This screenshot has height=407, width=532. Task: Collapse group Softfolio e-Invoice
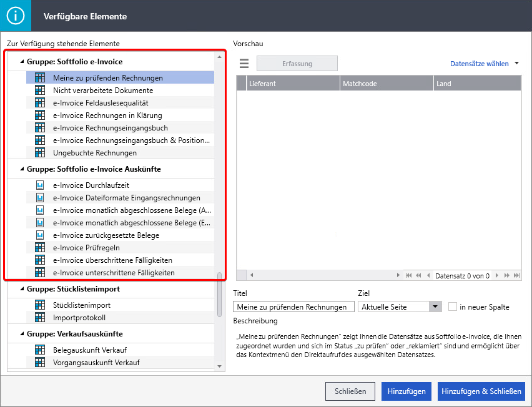click(x=22, y=62)
